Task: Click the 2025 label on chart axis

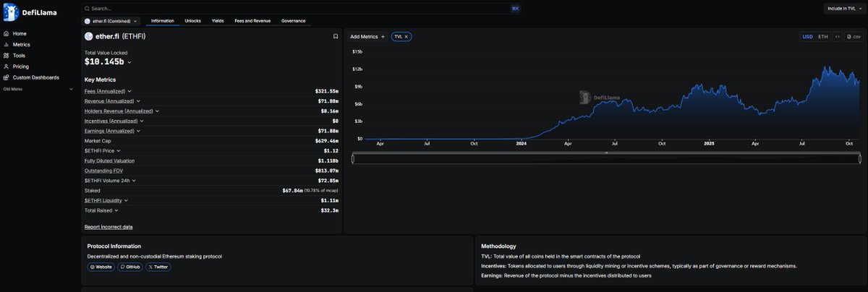Action: coord(709,144)
